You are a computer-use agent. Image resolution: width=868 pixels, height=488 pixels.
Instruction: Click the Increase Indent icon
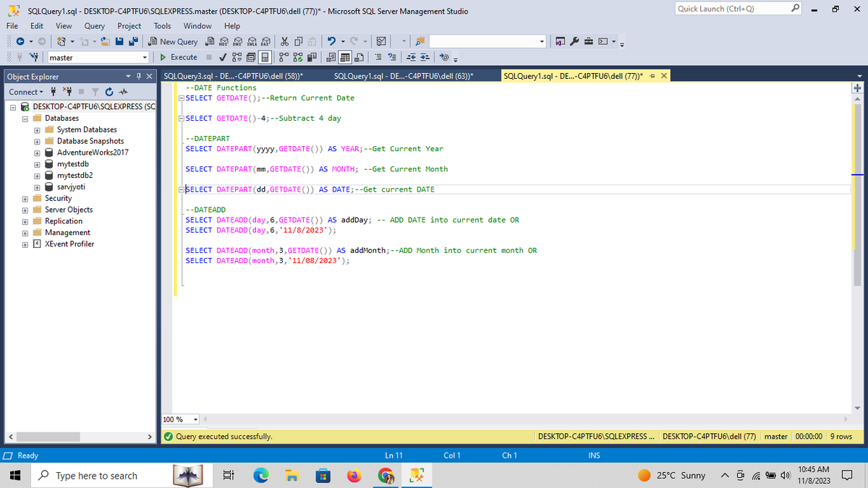(x=425, y=57)
